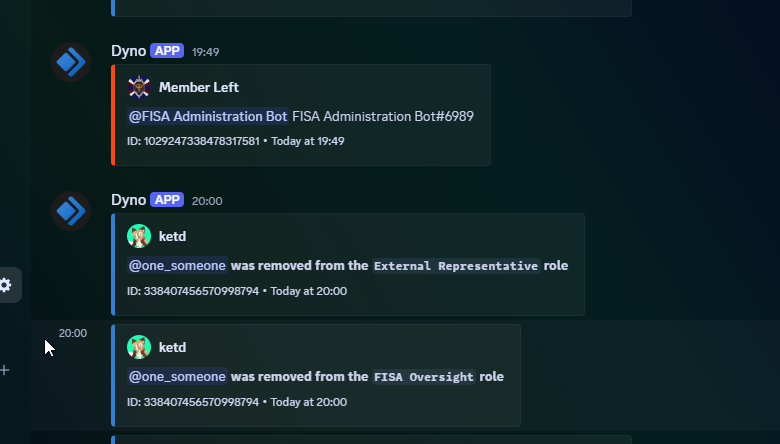The width and height of the screenshot is (780, 444).
Task: Open @one_someone mention in FISA Oversight message
Action: (177, 376)
